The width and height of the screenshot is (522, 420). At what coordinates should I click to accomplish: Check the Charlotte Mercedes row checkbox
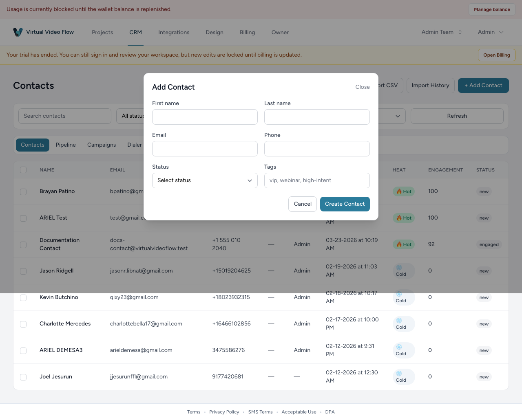click(23, 324)
